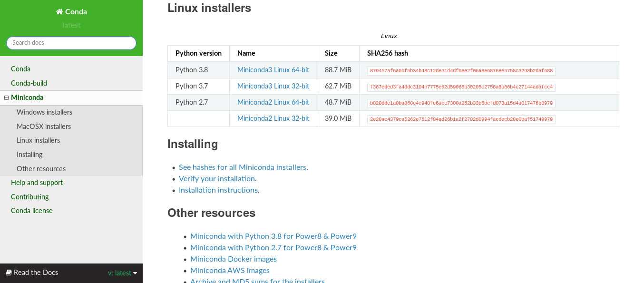Click the Conda home icon in header
This screenshot has width=644, height=283.
[59, 12]
